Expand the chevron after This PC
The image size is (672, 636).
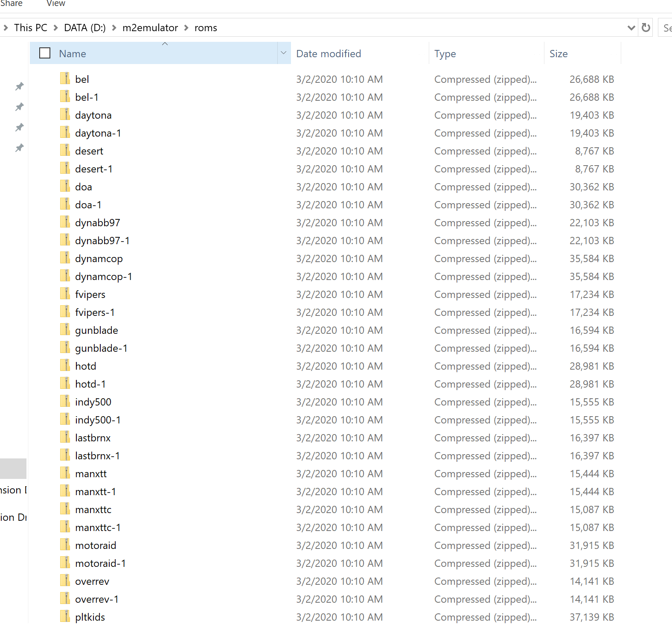(55, 28)
